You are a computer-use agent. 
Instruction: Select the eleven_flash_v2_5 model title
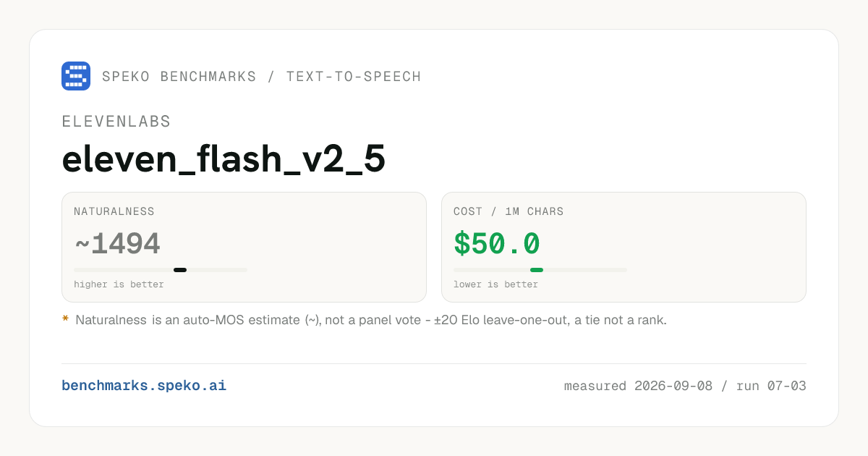point(224,160)
